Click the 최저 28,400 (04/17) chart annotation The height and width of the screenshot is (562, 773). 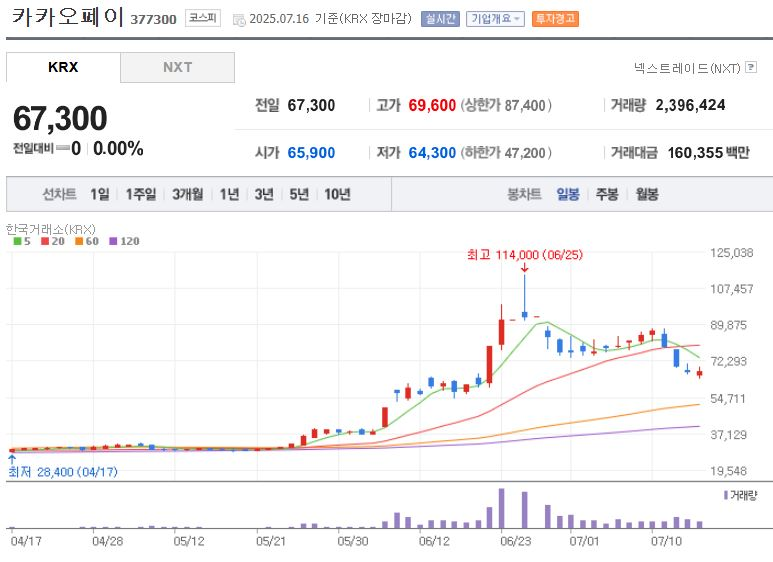click(63, 472)
